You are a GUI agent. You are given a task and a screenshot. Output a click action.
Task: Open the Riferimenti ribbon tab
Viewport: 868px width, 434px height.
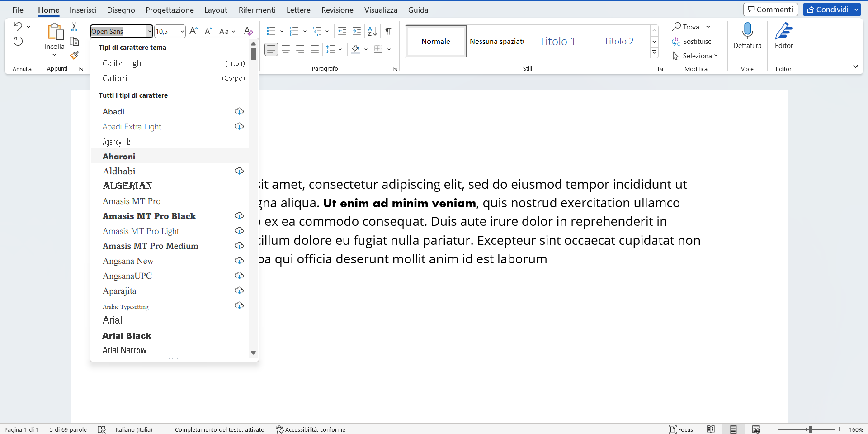click(x=257, y=10)
